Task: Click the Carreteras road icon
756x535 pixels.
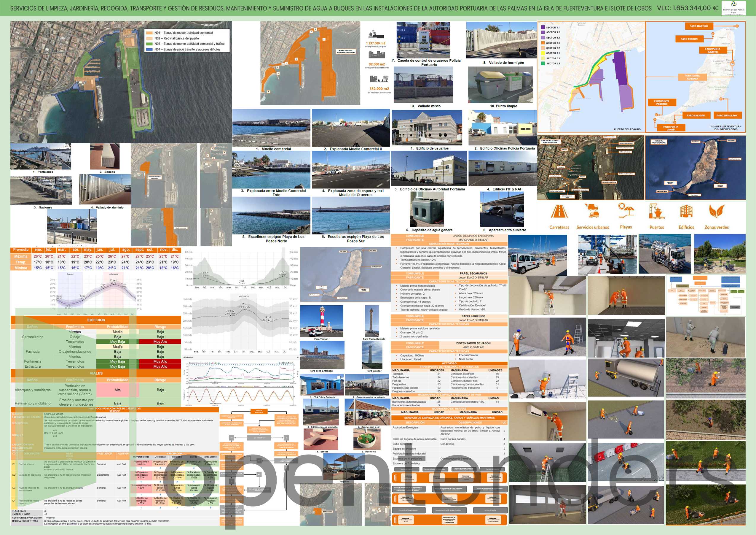Action: [x=559, y=211]
